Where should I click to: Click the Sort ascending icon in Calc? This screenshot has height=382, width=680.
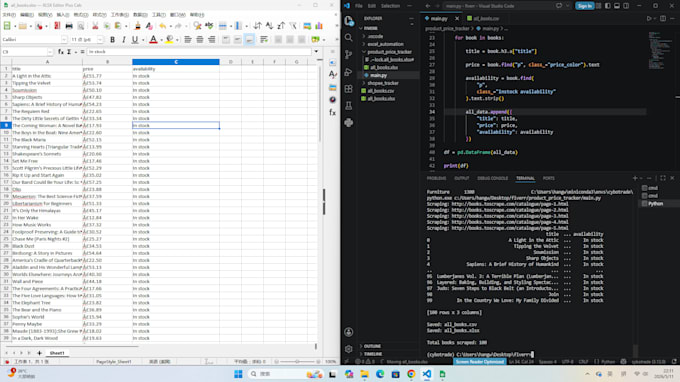coord(269,26)
